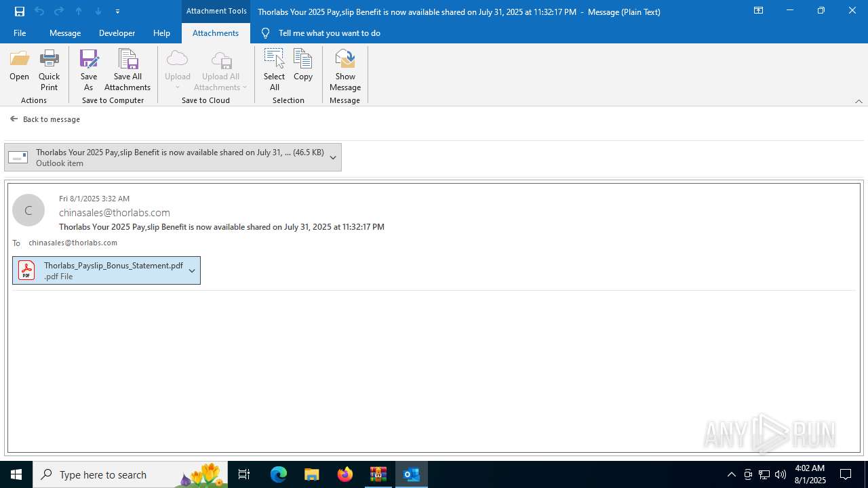Click the taskbar search box
The width and height of the screenshot is (868, 488).
[x=130, y=474]
